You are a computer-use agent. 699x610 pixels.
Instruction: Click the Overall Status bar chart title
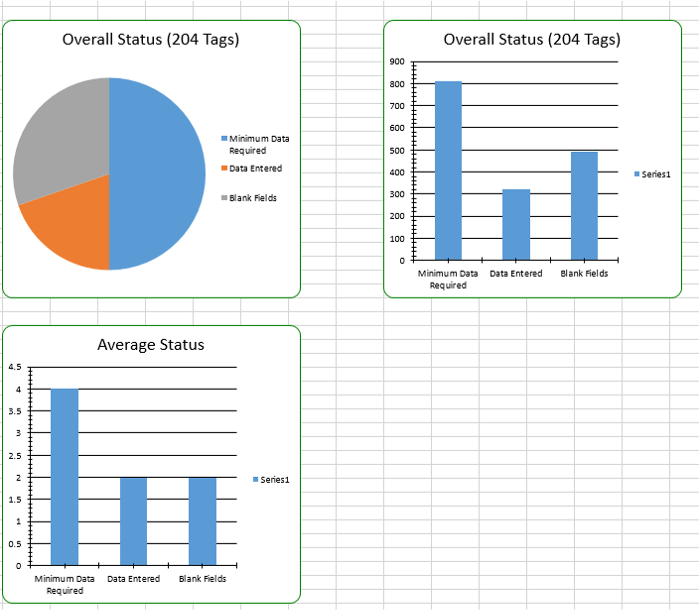pos(531,40)
